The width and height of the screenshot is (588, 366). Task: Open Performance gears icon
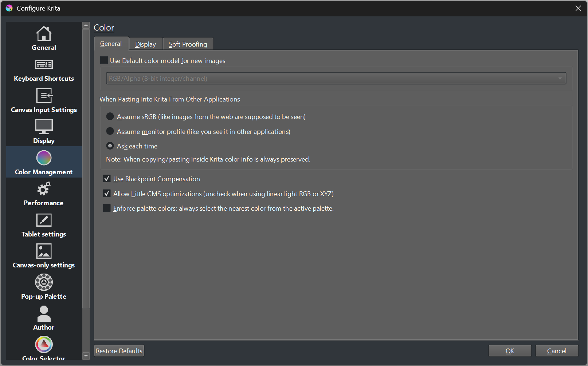click(x=44, y=189)
